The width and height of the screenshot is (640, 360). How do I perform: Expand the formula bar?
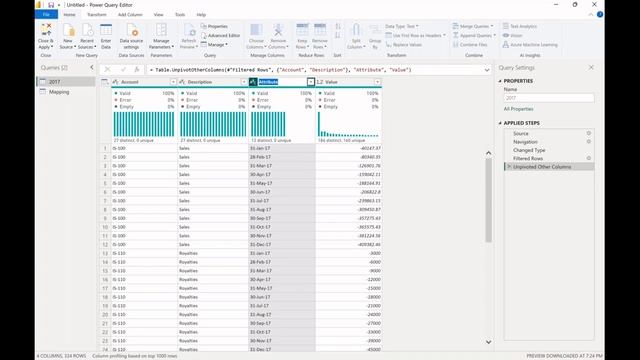tap(487, 70)
